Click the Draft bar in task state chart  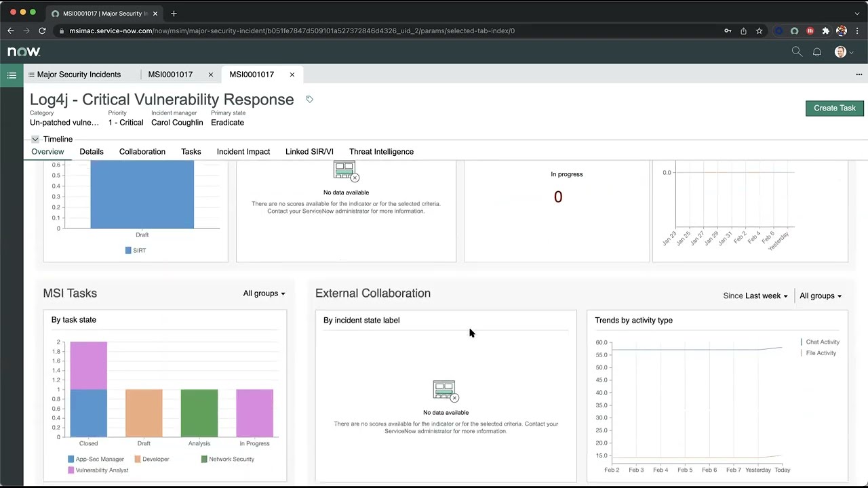tap(144, 413)
